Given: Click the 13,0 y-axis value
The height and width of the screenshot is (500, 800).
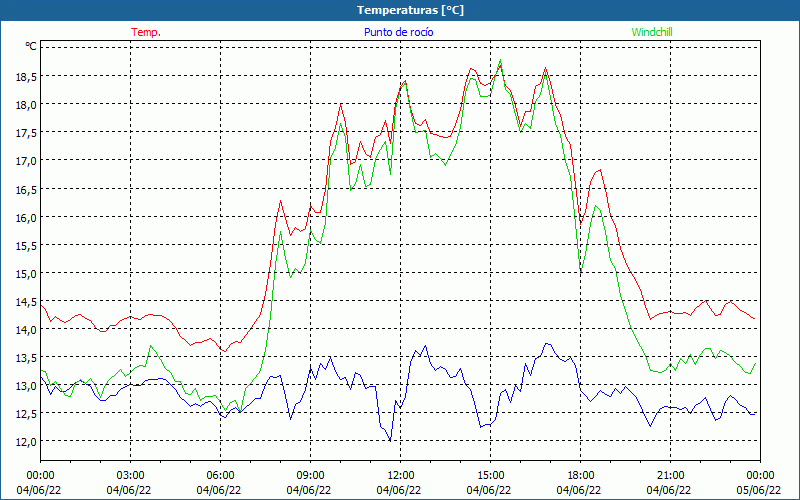Looking at the screenshot, I should point(28,386).
